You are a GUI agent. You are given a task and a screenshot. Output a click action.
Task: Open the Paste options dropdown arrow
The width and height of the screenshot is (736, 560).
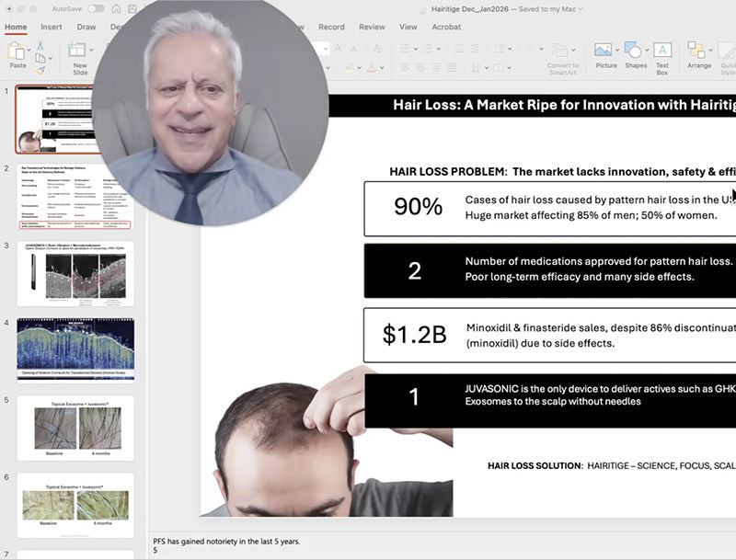point(28,51)
